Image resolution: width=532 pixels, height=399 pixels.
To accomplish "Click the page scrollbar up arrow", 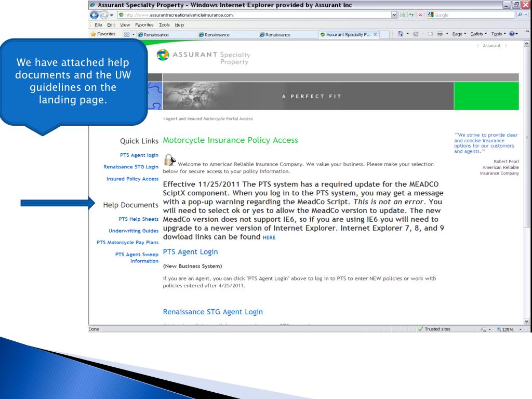I will [x=526, y=44].
